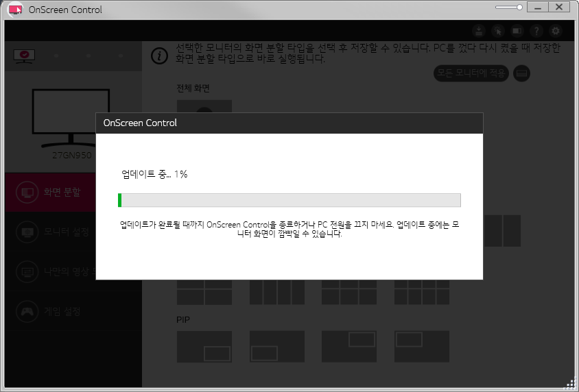Click the round icon beside 모든 모니터에 적용
Viewport: 579px width, 392px height.
click(521, 73)
